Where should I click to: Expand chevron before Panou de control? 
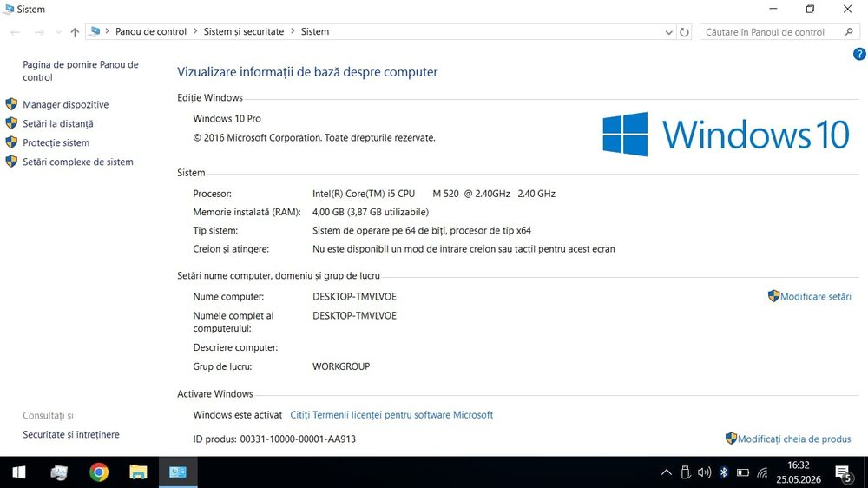107,31
